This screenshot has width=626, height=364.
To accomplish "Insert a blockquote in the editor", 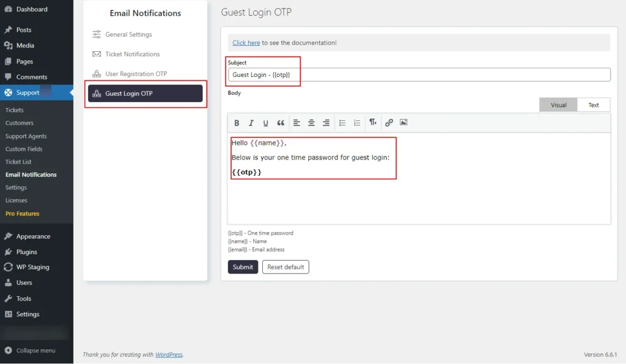I will point(281,122).
